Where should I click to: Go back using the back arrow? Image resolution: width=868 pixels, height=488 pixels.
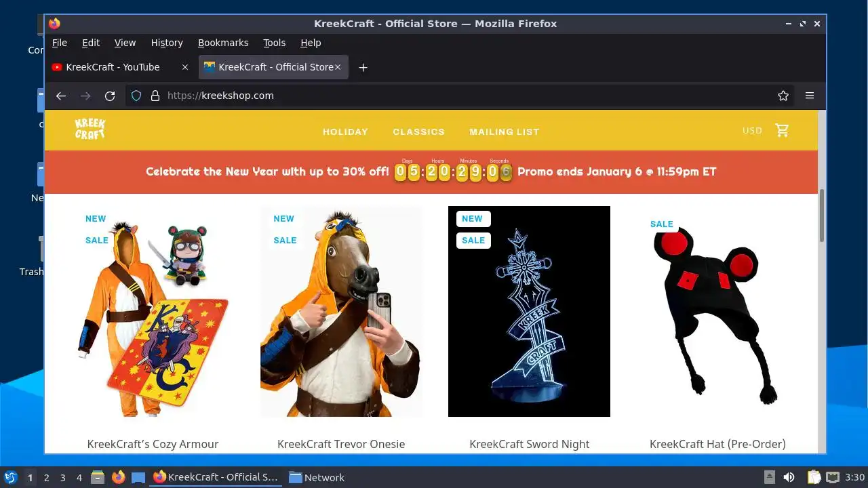(x=61, y=96)
